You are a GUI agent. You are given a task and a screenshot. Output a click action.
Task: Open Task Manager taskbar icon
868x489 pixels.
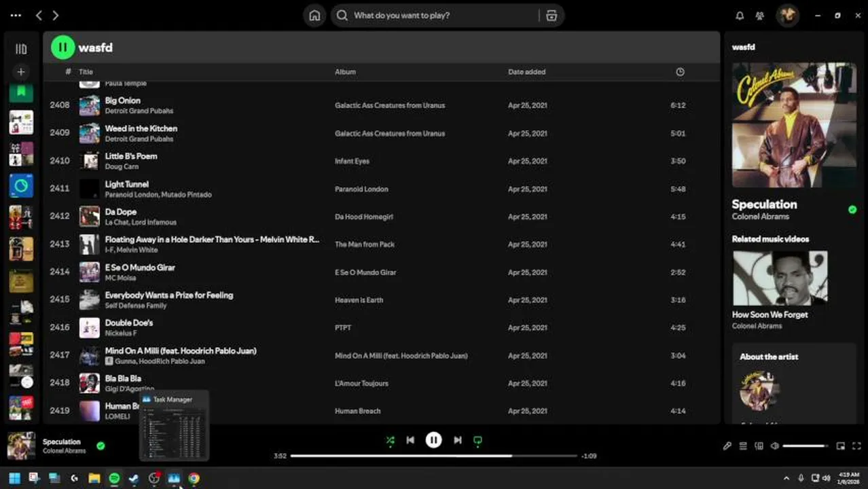pyautogui.click(x=174, y=478)
